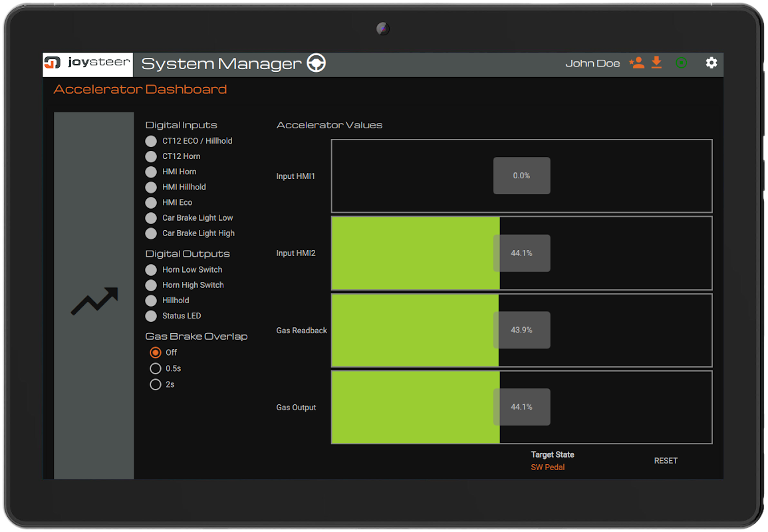The image size is (768, 532).
Task: Toggle the Horn Low Switch indicator
Action: pos(151,270)
